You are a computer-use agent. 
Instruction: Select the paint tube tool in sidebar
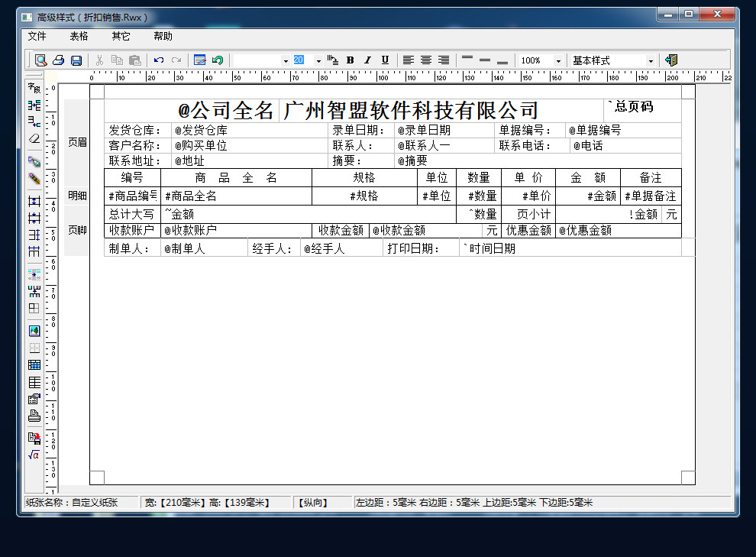(x=34, y=161)
